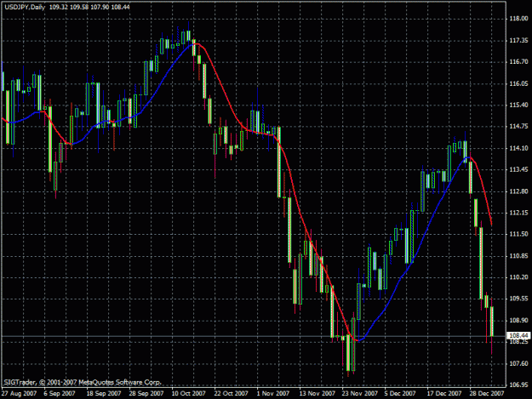
Task: Click the 112.80 price axis label
Action: coord(518,191)
